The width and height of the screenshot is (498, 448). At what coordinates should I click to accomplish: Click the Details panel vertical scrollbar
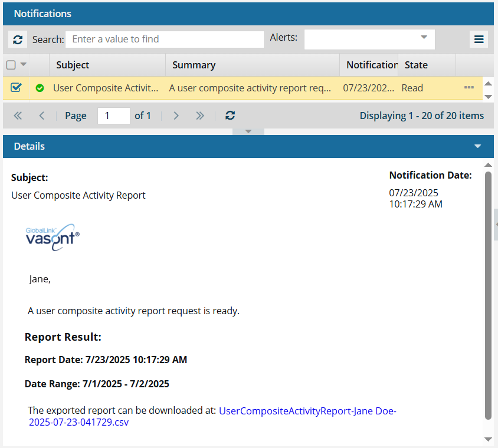click(x=488, y=295)
